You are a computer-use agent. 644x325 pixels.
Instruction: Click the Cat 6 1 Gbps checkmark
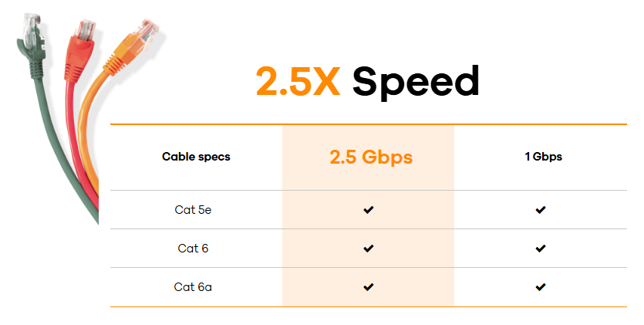click(x=541, y=248)
